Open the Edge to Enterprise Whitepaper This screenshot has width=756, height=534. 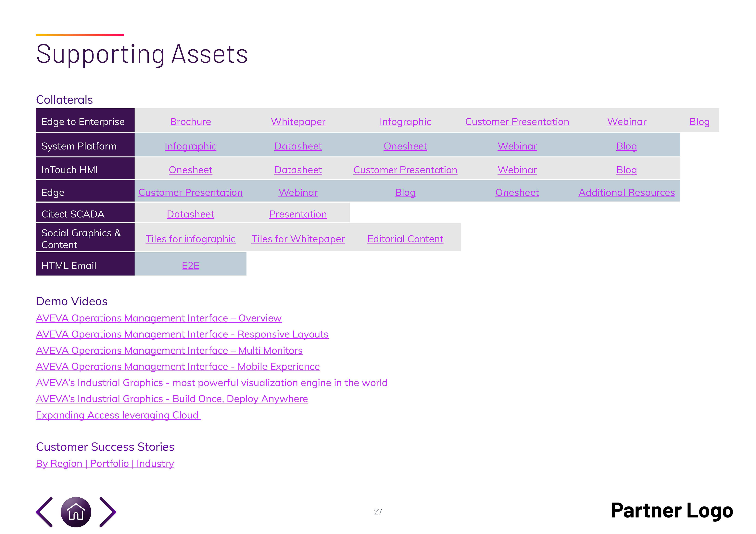tap(298, 122)
